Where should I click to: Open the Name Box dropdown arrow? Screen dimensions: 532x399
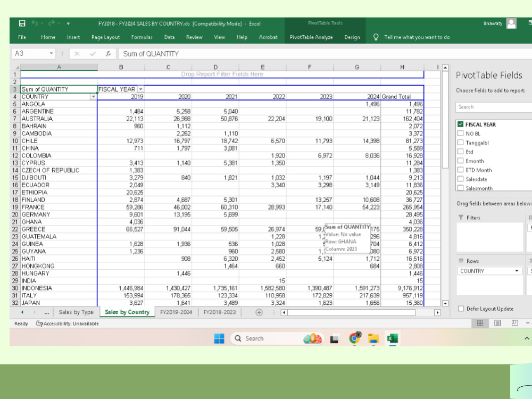pos(51,54)
